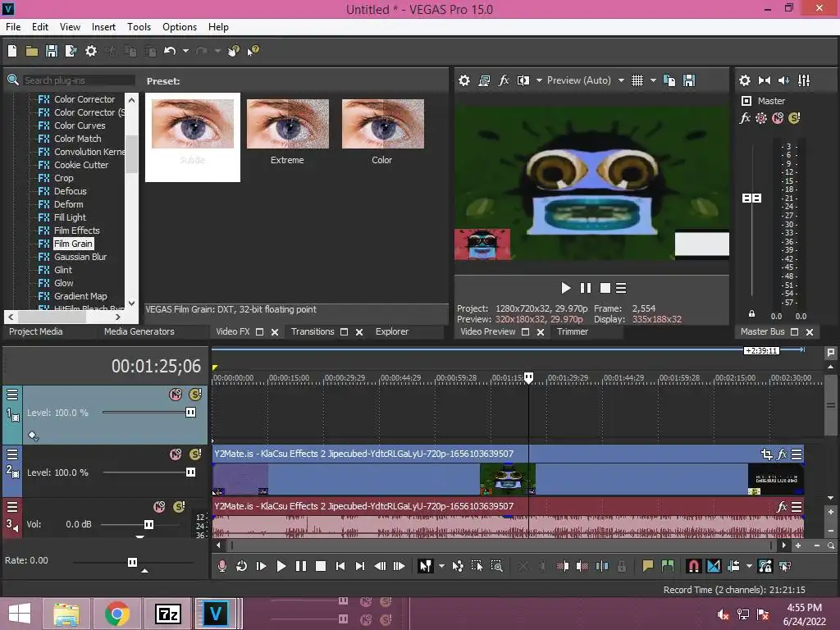Open the video event hamburger menu
This screenshot has width=840, height=630.
click(x=797, y=454)
